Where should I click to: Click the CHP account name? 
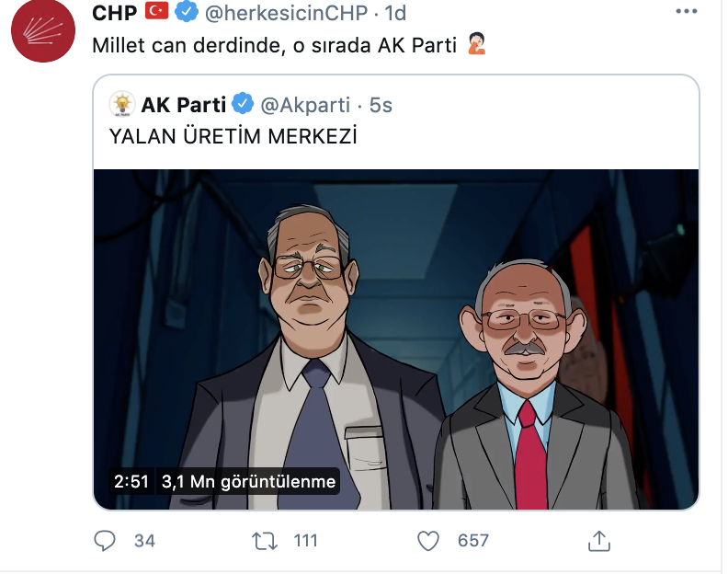pos(114,13)
